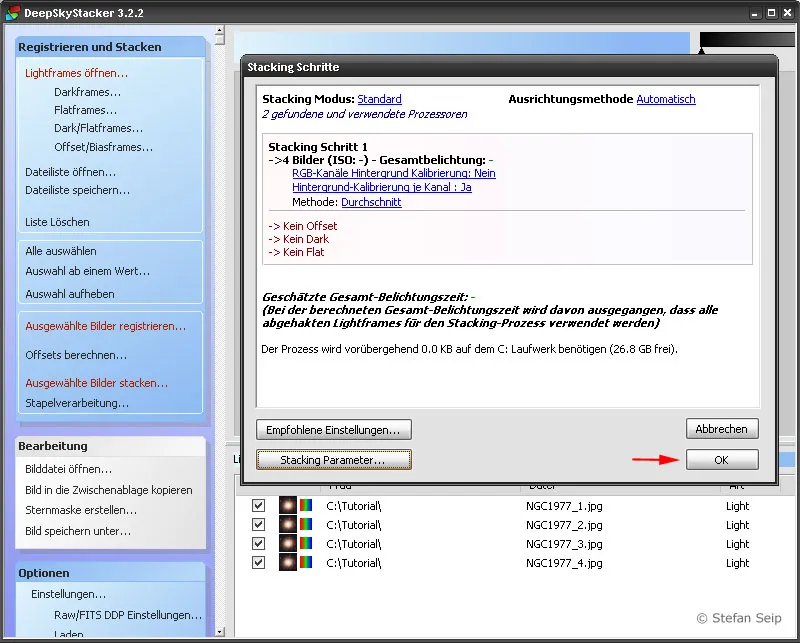Click Bilddatei öffnen
This screenshot has width=800, height=643.
[68, 469]
